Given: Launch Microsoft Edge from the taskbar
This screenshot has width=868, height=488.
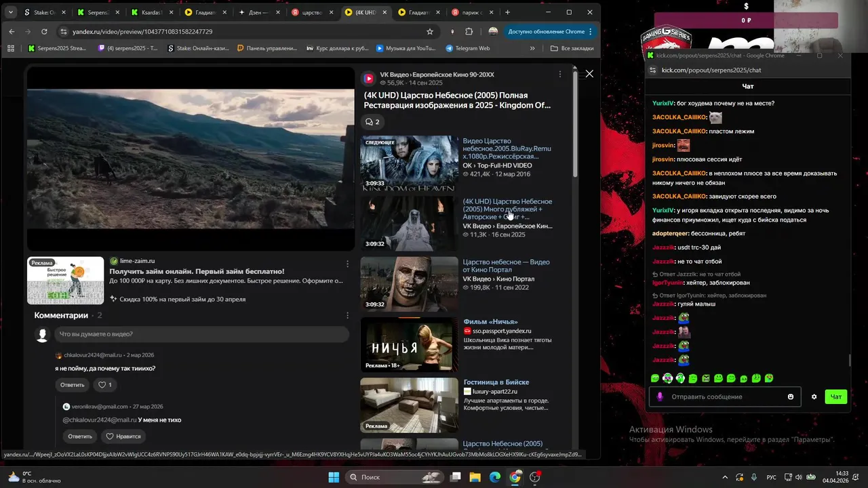Looking at the screenshot, I should tap(495, 477).
